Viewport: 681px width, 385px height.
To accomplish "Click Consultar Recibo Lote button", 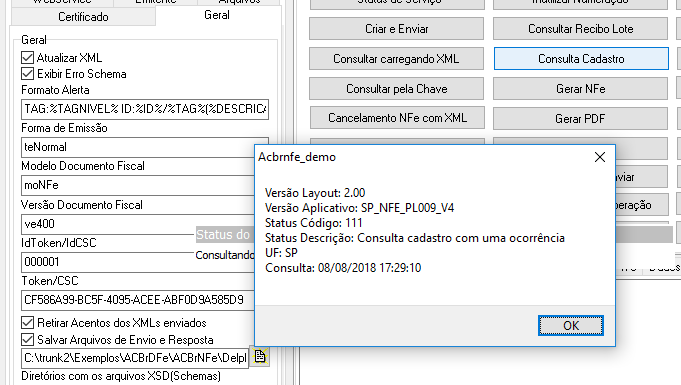I will pos(581,29).
